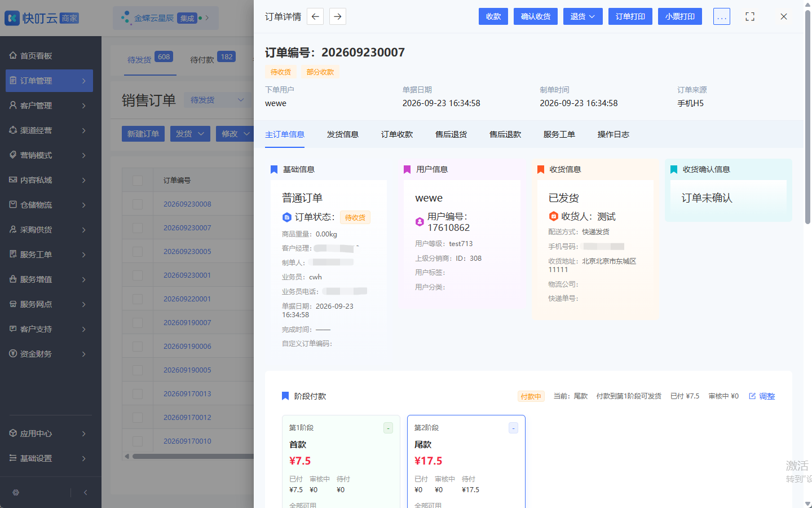This screenshot has width=812, height=508.
Task: Check the box for order 202609190007
Action: click(138, 322)
